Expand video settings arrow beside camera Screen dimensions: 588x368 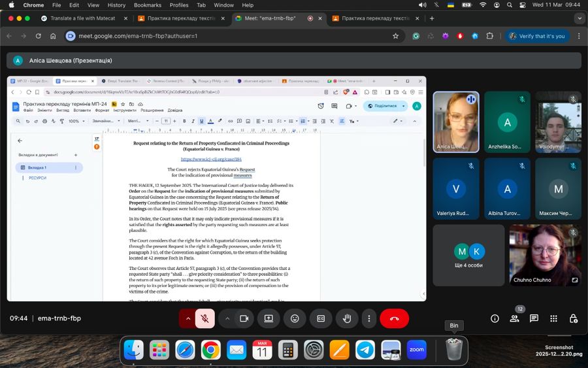[x=227, y=318]
